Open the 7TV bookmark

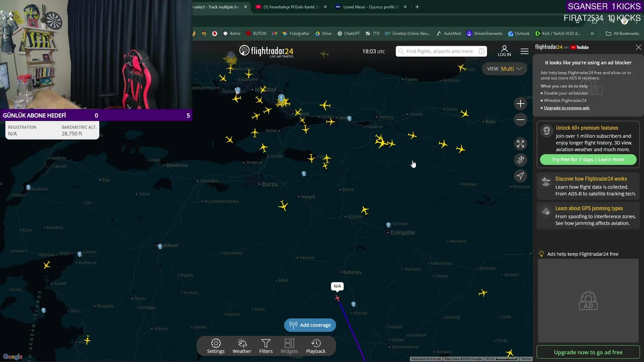coord(372,34)
